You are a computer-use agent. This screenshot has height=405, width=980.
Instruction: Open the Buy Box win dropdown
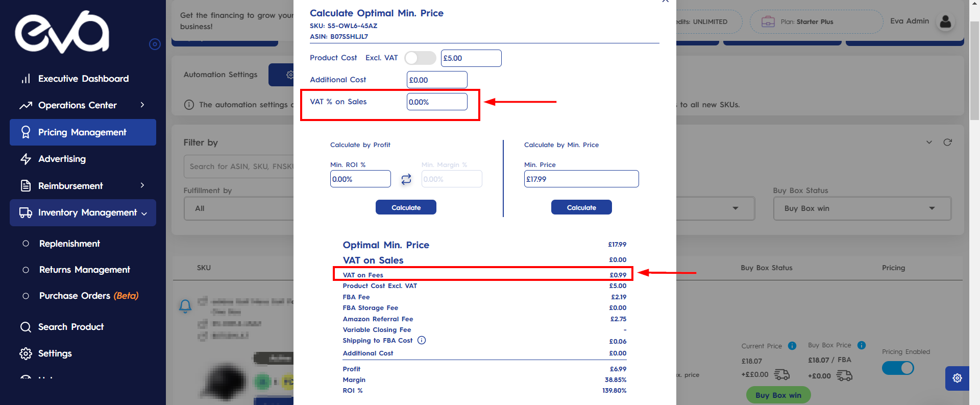pos(862,208)
